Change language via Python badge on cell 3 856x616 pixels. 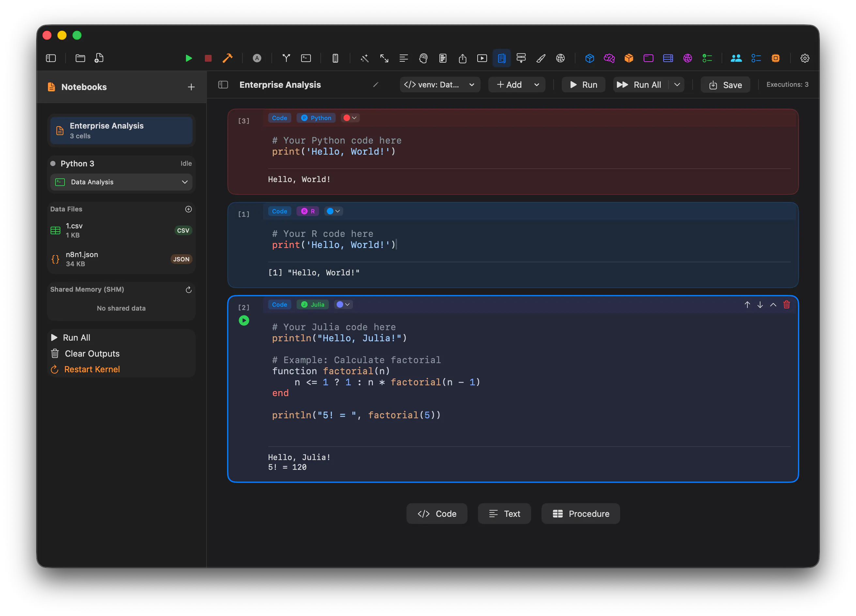click(316, 118)
